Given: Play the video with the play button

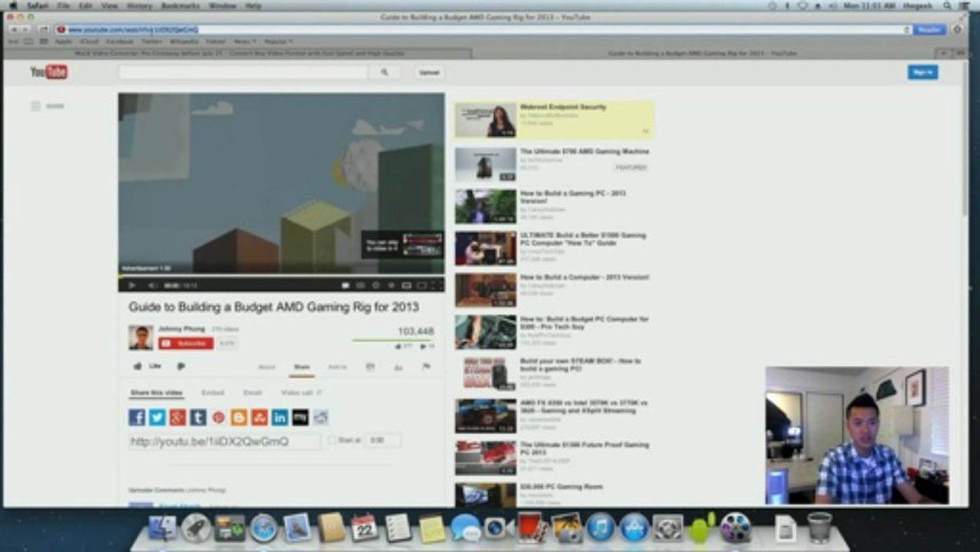Looking at the screenshot, I should pos(132,285).
